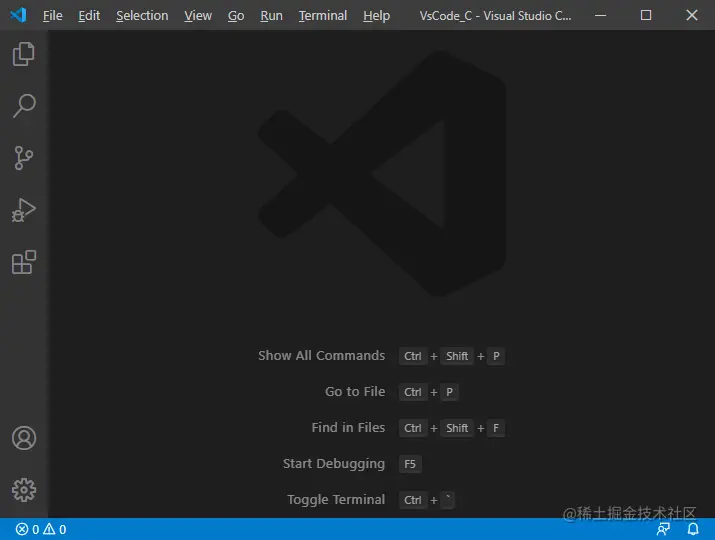The image size is (715, 540).
Task: Click the VsCode_C window title text
Action: pyautogui.click(x=495, y=16)
